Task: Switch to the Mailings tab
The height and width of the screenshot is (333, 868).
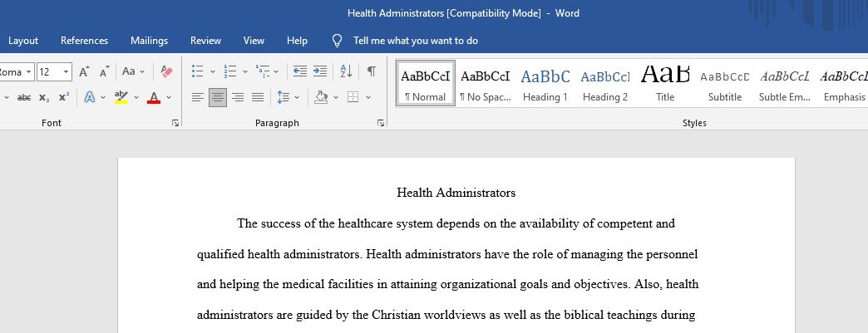Action: tap(149, 41)
